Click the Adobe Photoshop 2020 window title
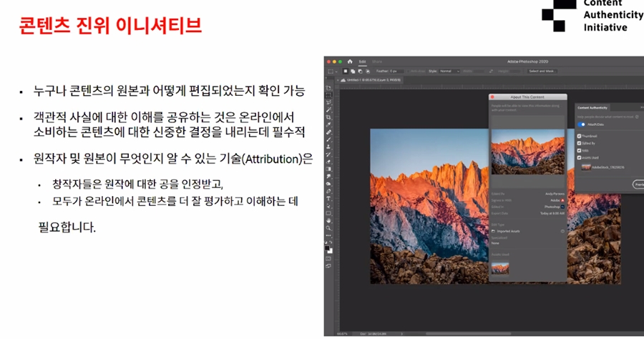 [528, 62]
